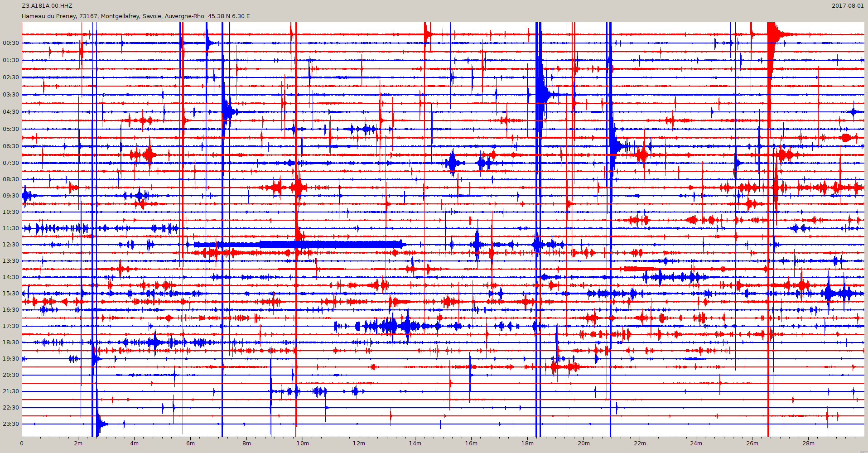Image resolution: width=868 pixels, height=453 pixels.
Task: Click the 06:30 time label
Action: (11, 146)
